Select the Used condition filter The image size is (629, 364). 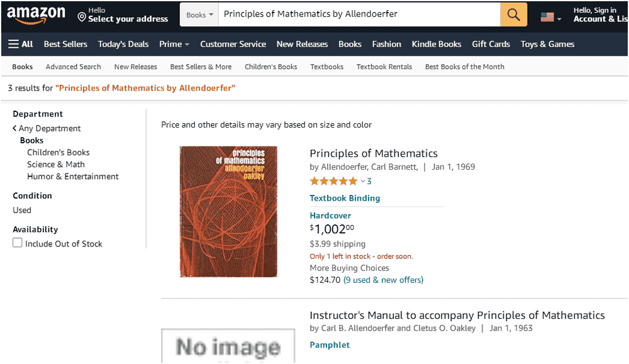tap(22, 210)
